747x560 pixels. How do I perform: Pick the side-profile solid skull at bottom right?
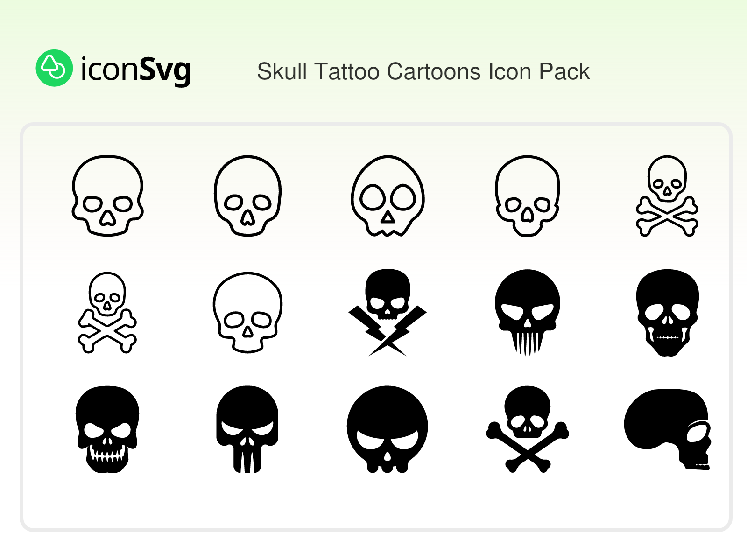click(668, 429)
